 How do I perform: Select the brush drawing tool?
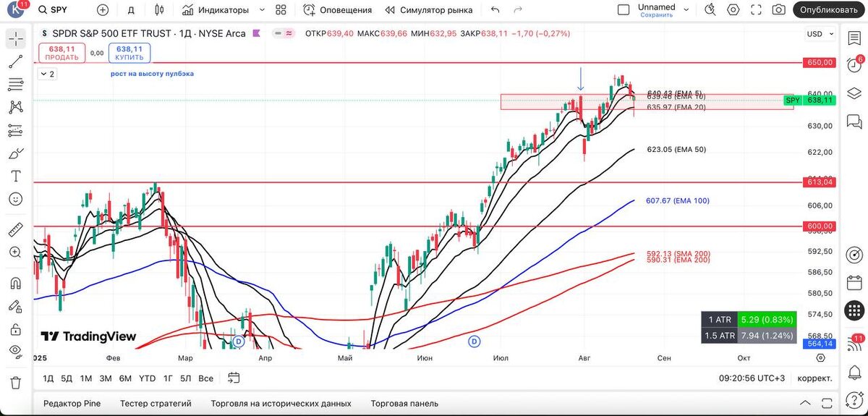[15, 153]
